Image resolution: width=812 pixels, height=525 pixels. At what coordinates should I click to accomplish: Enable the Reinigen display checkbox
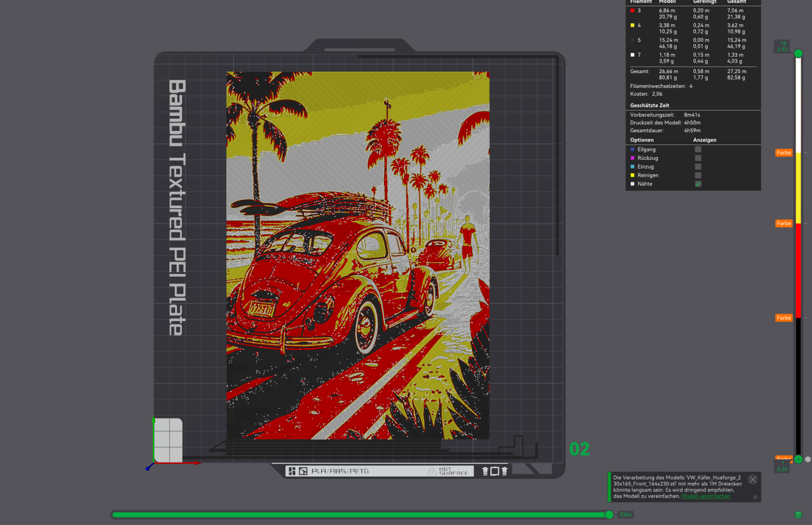pyautogui.click(x=698, y=175)
